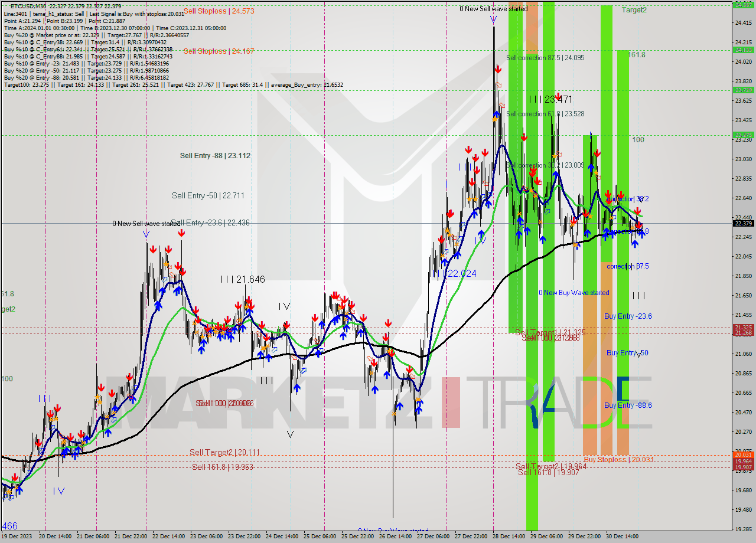756x543 pixels.
Task: Select the 'I I I 21.646' wave label
Action: [x=243, y=279]
